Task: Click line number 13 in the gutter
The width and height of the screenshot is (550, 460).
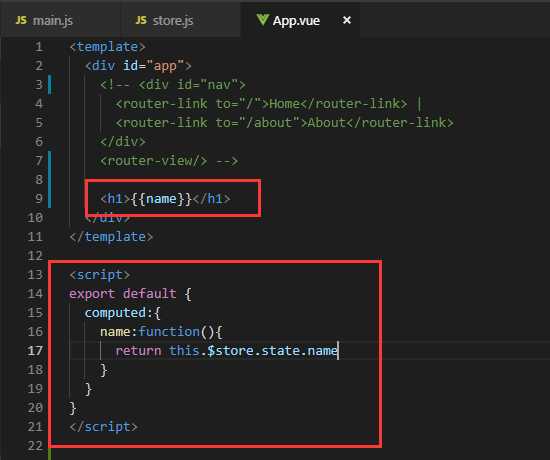Action: point(35,275)
